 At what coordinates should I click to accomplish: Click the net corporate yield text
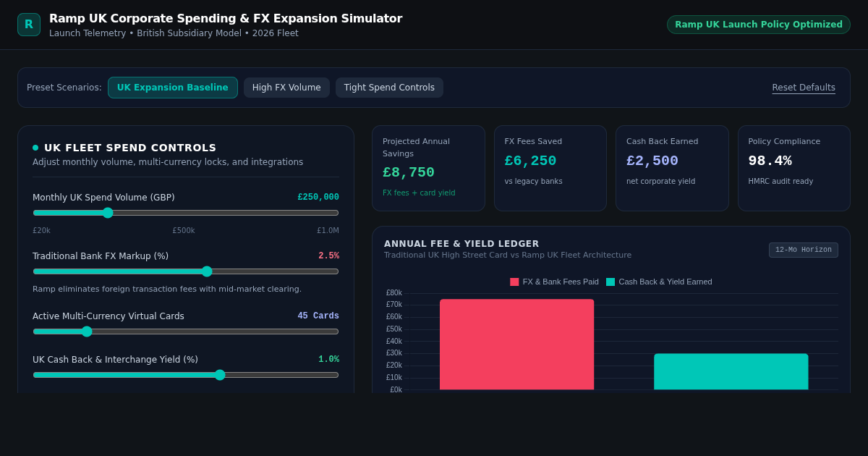pyautogui.click(x=660, y=182)
